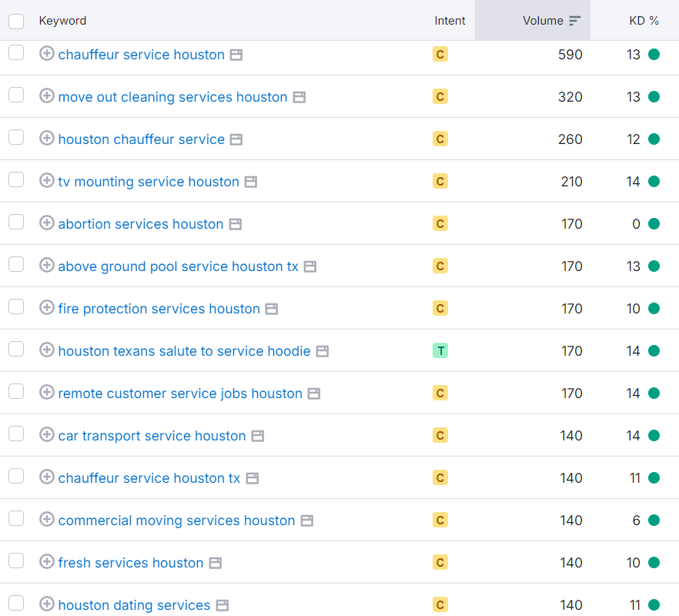
Task: Check fire protection services houston row
Action: click(16, 306)
